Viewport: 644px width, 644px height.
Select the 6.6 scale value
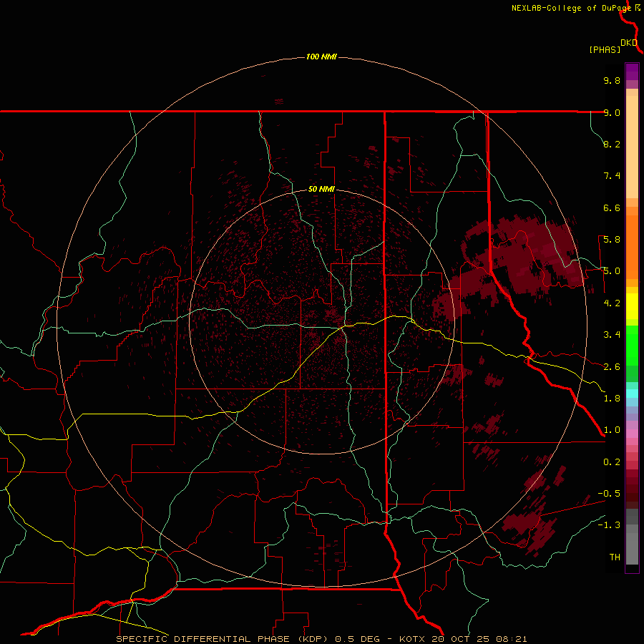pos(612,208)
